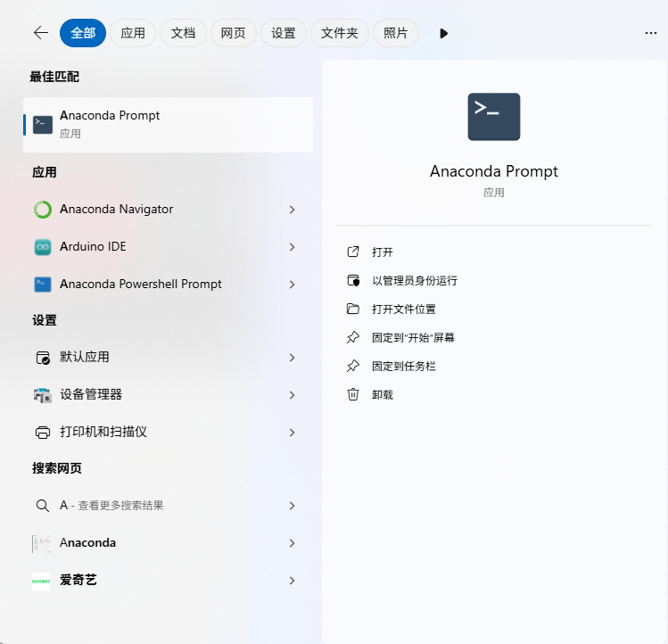Click the Anaconda web result thumbnail
The image size is (668, 644).
click(41, 543)
